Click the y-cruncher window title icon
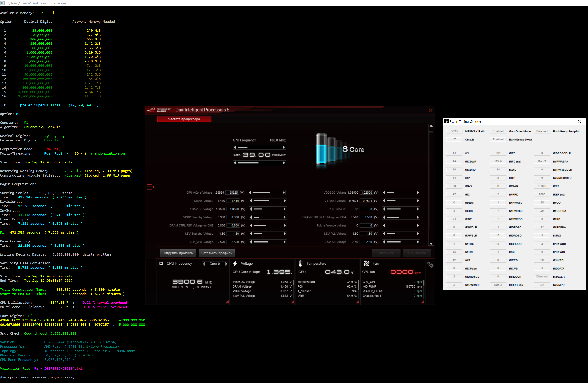This screenshot has width=588, height=383. pos(3,3)
